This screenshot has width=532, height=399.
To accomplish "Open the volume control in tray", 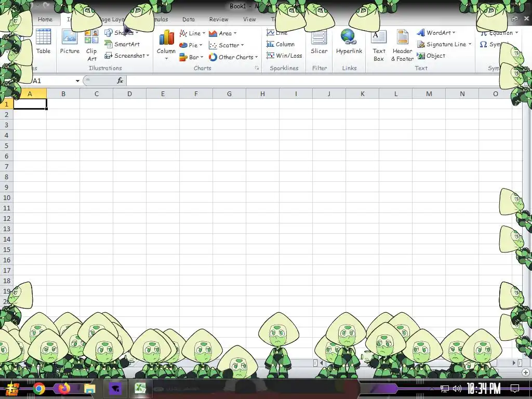I will (x=457, y=389).
